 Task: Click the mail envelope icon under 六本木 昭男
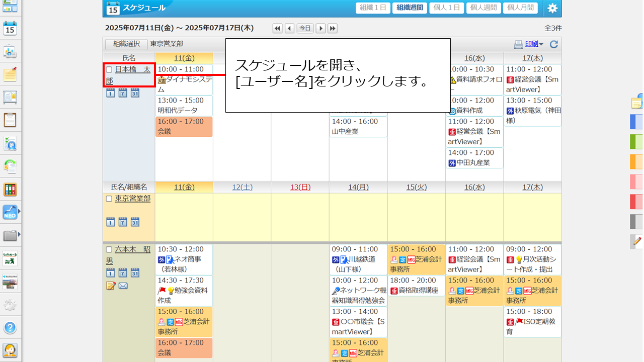[x=123, y=286]
